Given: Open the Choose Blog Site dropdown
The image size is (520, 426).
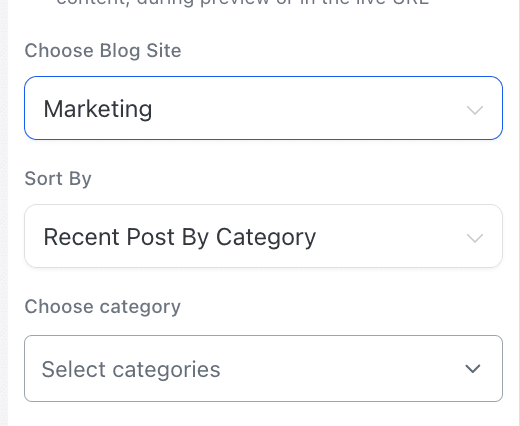Looking at the screenshot, I should [x=263, y=108].
